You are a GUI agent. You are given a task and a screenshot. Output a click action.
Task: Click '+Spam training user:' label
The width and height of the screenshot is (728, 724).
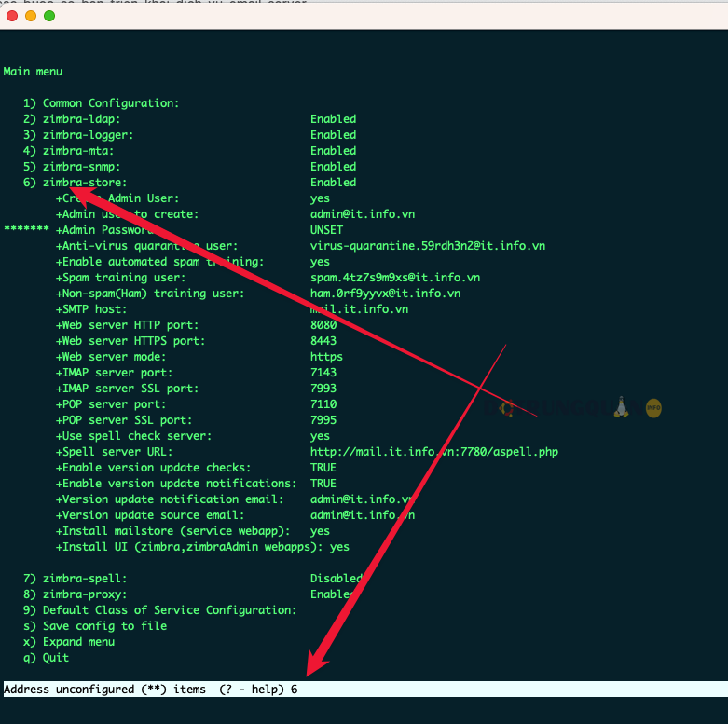(x=121, y=277)
